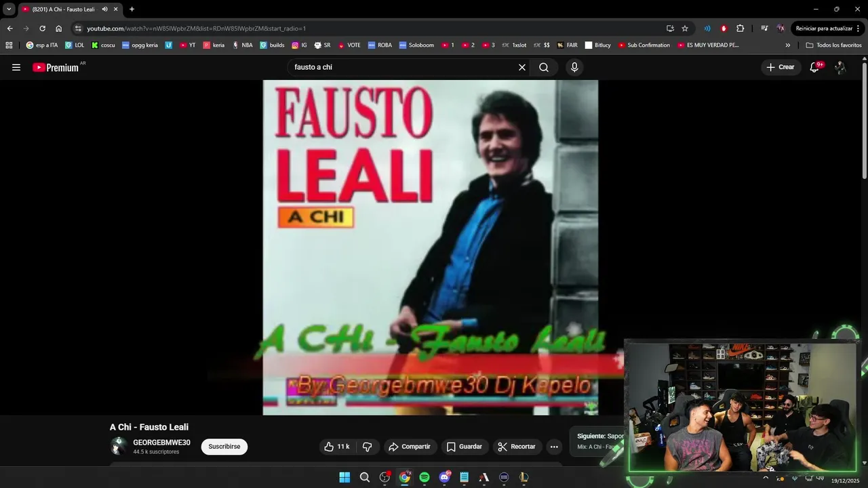Open the NBA bookmark
Viewport: 868px width, 488px height.
(x=242, y=45)
